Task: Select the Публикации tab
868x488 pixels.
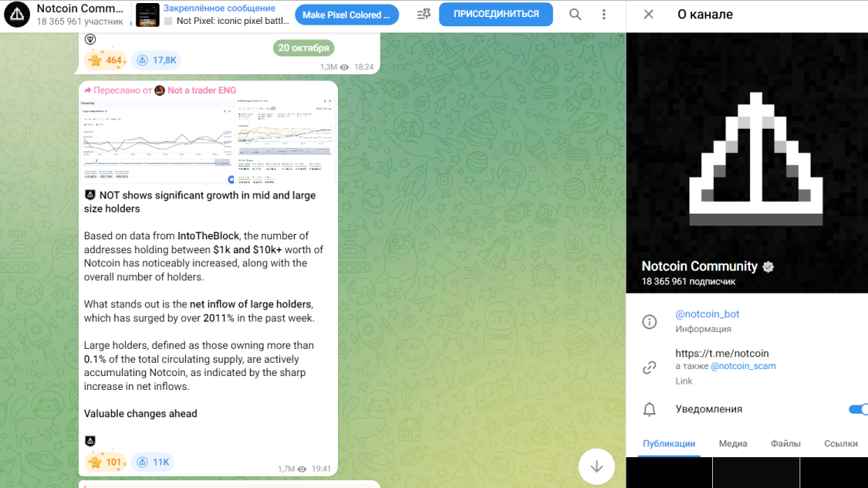Action: [x=669, y=444]
